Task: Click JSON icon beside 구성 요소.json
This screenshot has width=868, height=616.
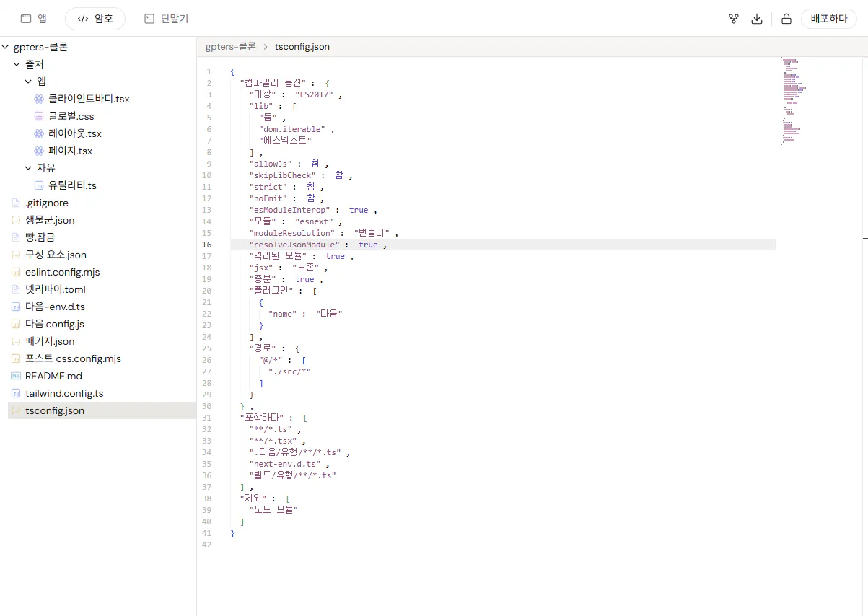Action: [x=16, y=255]
